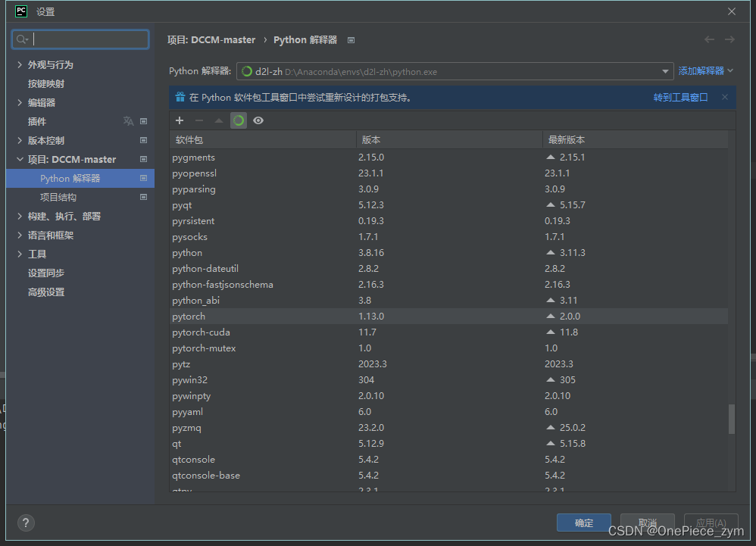Click the upgrade arrow for pygments
The width and height of the screenshot is (756, 546).
coord(551,157)
